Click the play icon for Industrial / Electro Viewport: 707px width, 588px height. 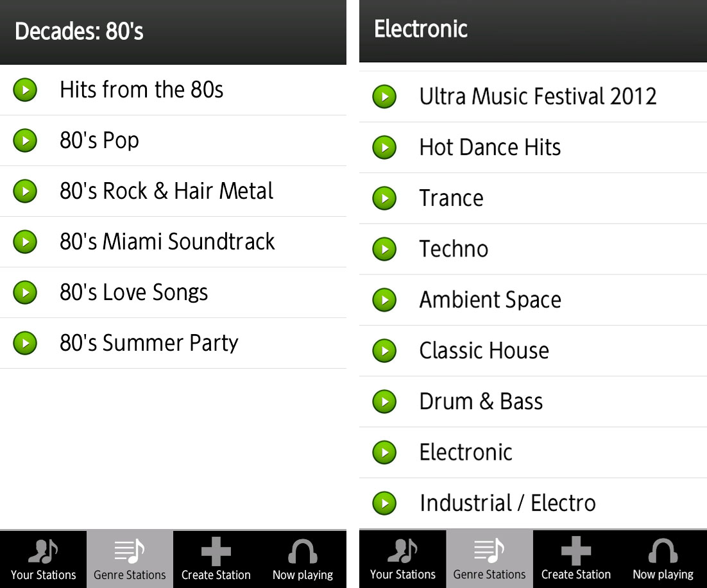click(x=384, y=503)
